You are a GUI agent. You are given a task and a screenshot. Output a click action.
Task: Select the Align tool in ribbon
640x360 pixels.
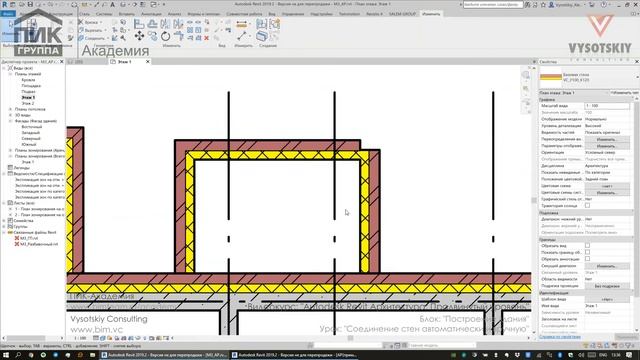tap(139, 24)
